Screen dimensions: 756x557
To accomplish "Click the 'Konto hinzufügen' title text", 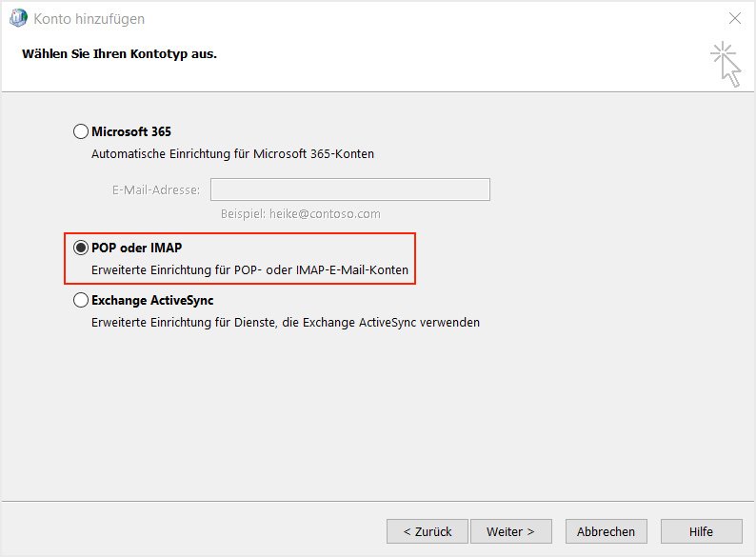I will 90,19.
